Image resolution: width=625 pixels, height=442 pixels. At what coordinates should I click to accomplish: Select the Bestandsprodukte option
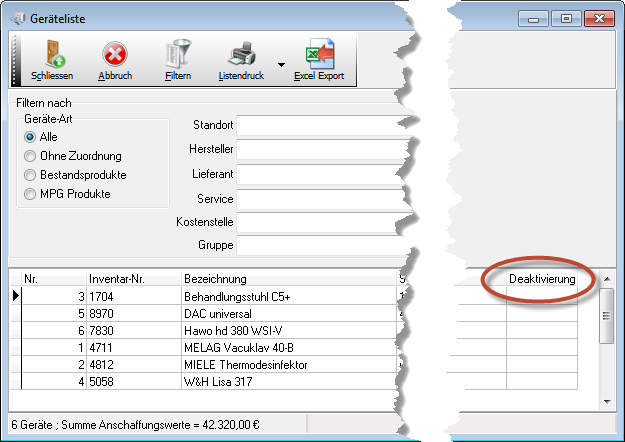coord(31,175)
